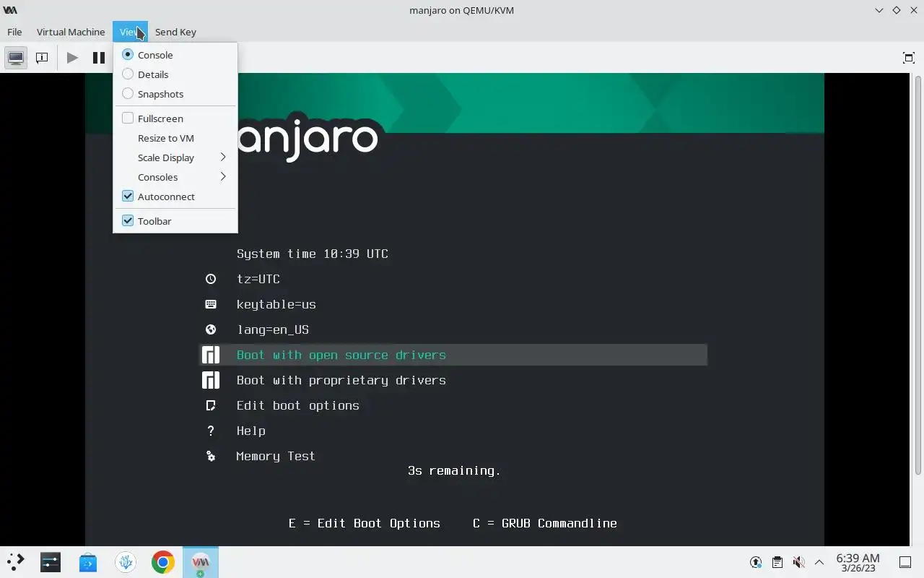Open system updates tray icon
This screenshot has height=578, width=924.
pyautogui.click(x=756, y=562)
